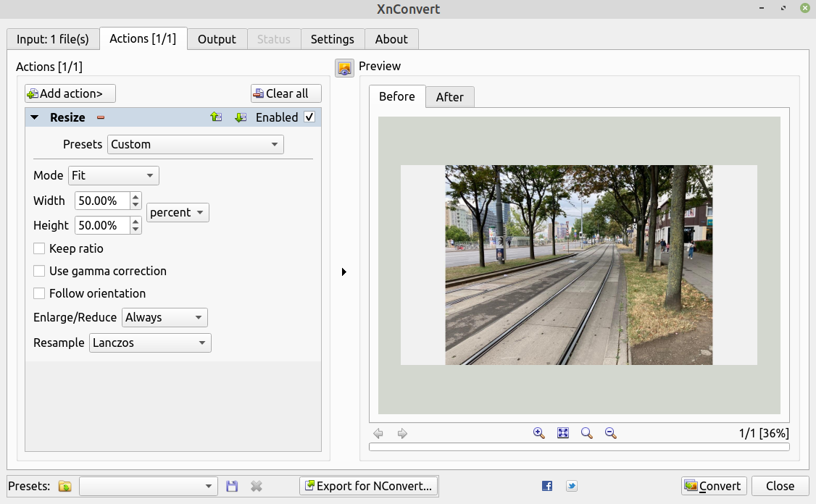The image size is (816, 504).
Task: Save preset with the floppy disk icon
Action: [232, 486]
